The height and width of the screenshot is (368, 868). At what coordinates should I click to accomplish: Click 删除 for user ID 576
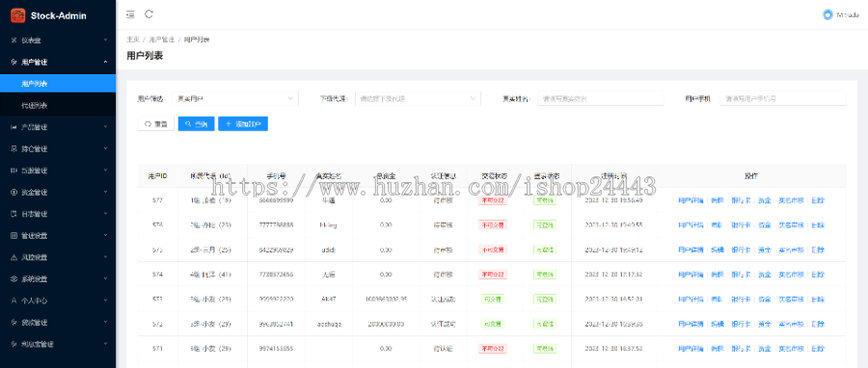pyautogui.click(x=818, y=224)
